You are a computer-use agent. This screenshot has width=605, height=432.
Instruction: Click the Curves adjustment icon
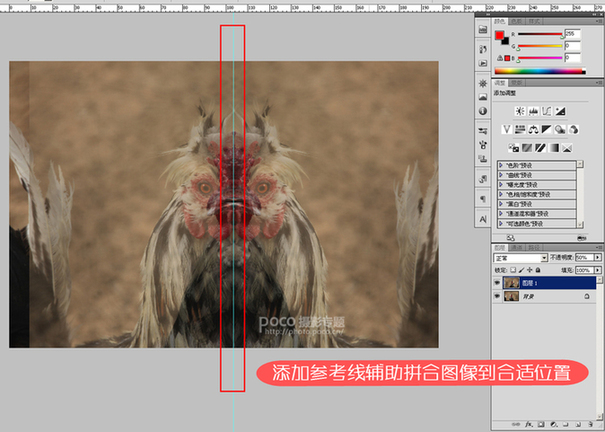[x=547, y=111]
